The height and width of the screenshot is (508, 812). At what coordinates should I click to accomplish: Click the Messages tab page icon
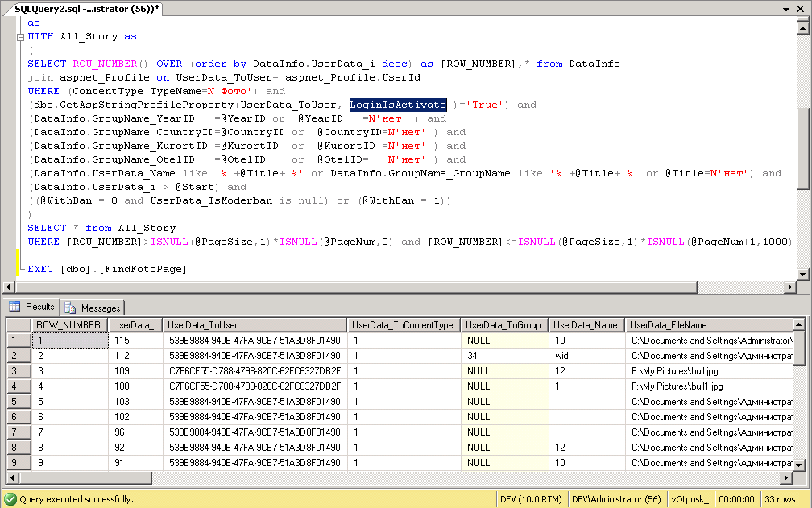(71, 308)
